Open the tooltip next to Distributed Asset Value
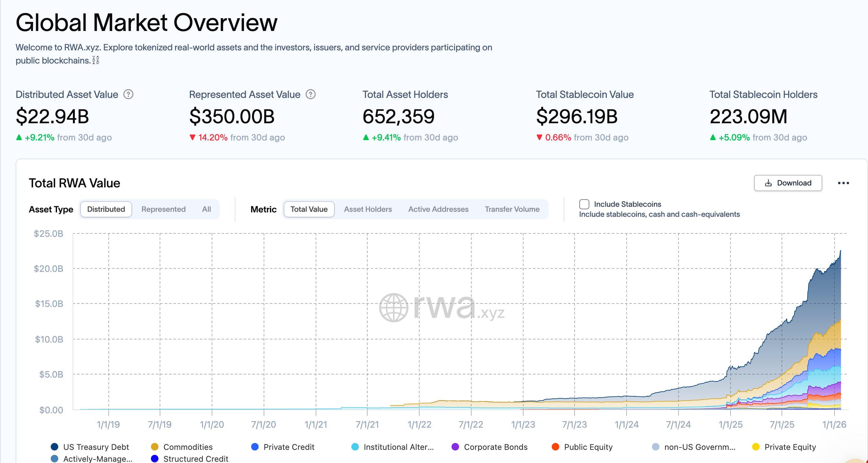The width and height of the screenshot is (868, 463). [128, 94]
